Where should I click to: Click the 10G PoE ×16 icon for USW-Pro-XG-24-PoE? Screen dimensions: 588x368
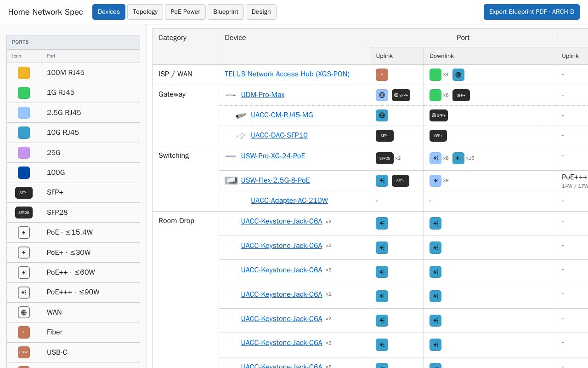(x=458, y=158)
